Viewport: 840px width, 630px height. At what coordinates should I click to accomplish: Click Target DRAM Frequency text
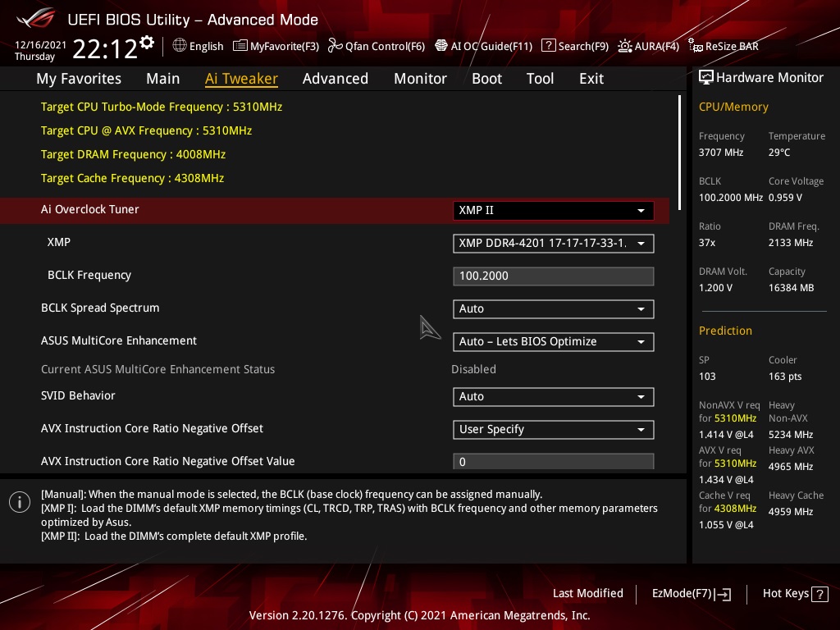[134, 155]
